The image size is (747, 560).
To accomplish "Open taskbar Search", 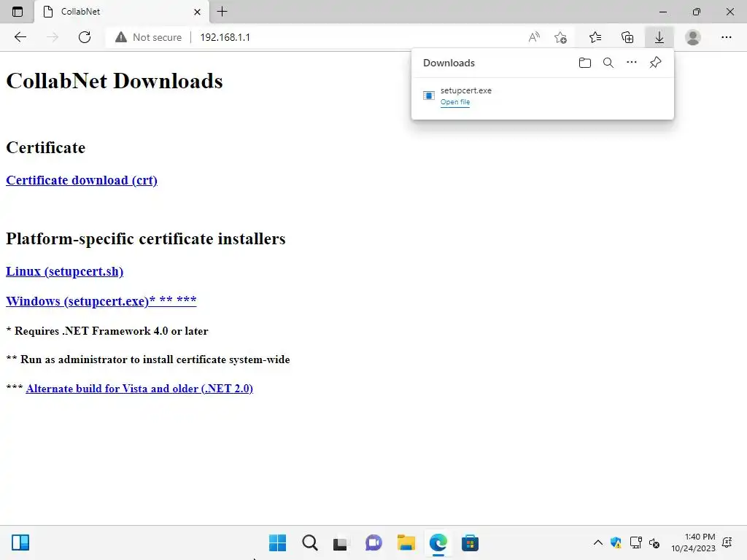I will [x=309, y=542].
